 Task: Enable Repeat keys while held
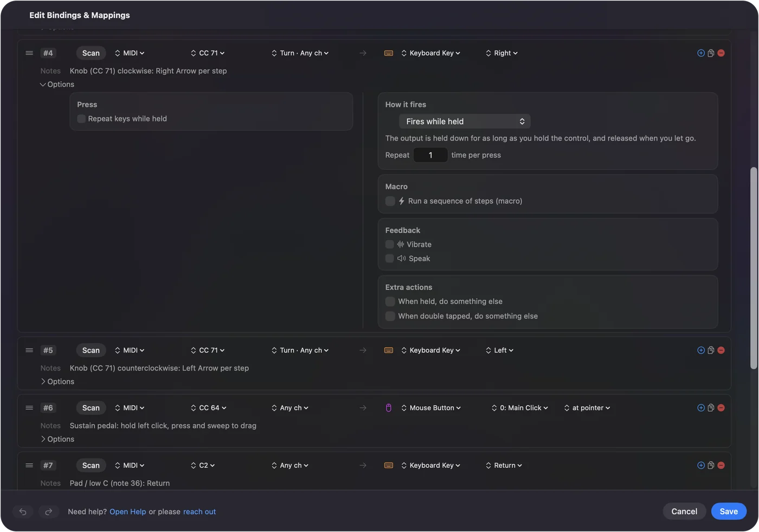(81, 119)
